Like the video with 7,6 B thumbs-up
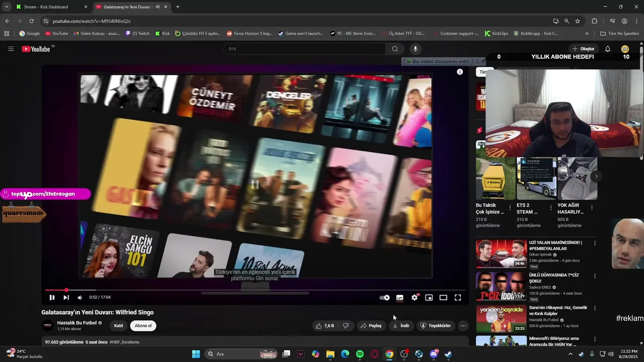This screenshot has width=644, height=362. click(x=325, y=326)
